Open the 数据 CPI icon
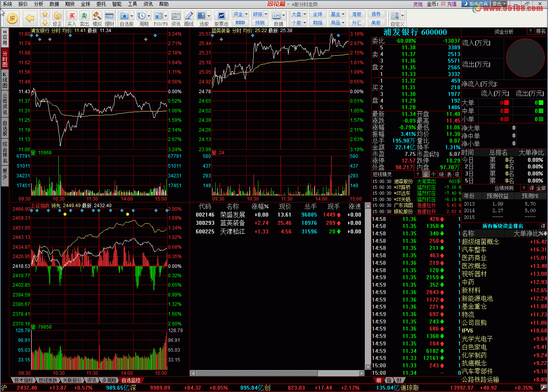 pos(277,16)
